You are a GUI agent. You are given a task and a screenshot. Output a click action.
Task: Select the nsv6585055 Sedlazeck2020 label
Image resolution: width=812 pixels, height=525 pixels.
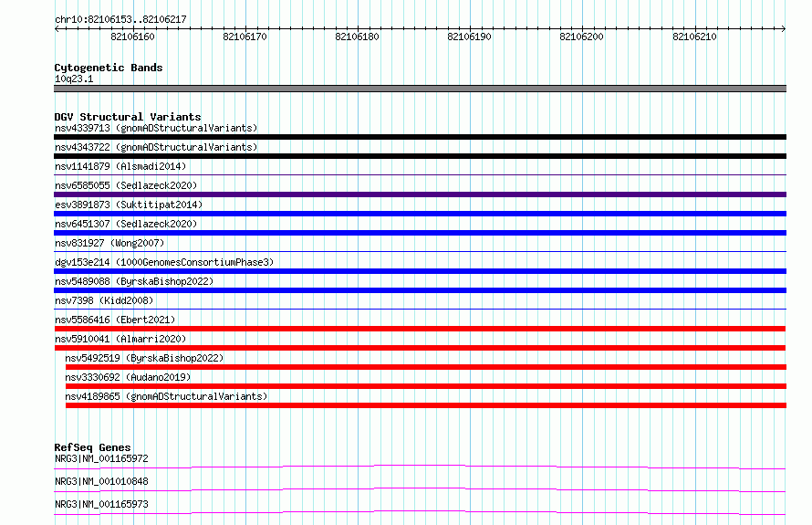click(126, 185)
